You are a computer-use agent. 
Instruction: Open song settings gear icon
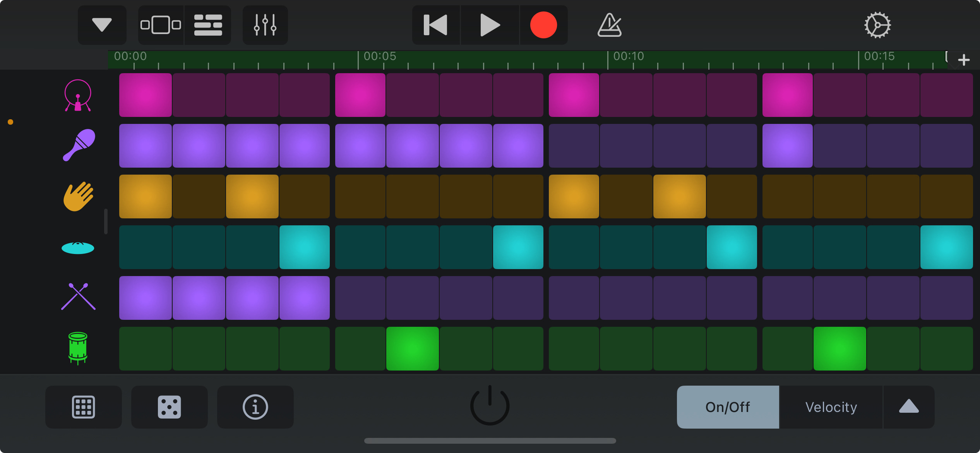pyautogui.click(x=877, y=26)
